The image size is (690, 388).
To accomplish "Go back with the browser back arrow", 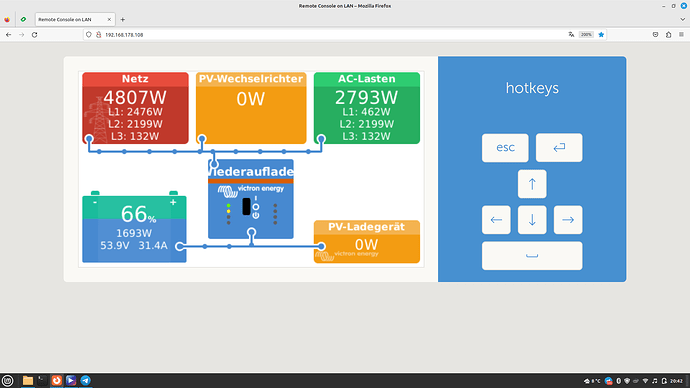I will [x=8, y=34].
